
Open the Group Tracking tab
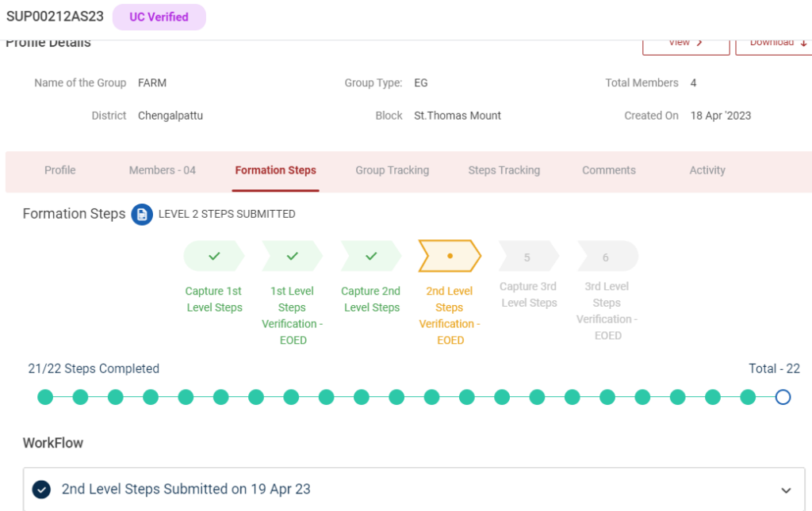[x=392, y=170]
